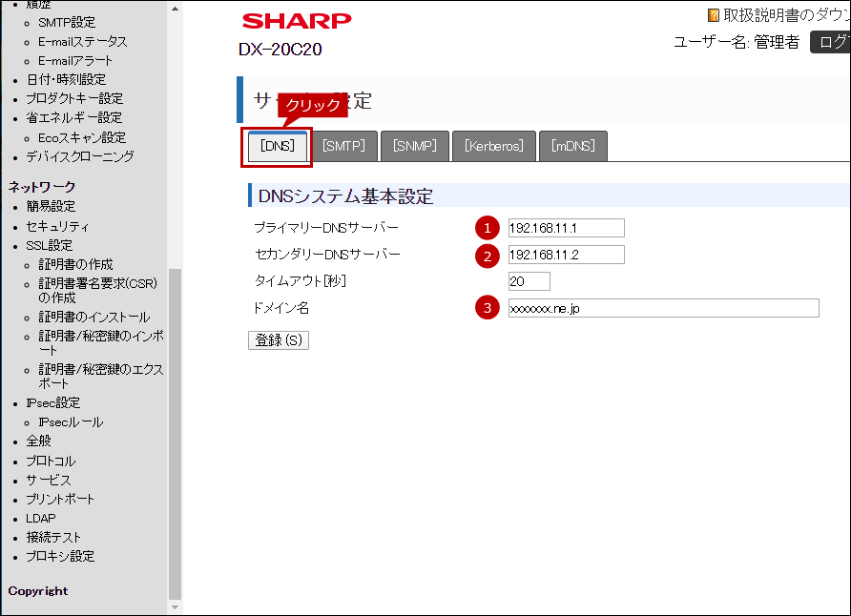Switch to the [SMTP] tab

pos(343,146)
